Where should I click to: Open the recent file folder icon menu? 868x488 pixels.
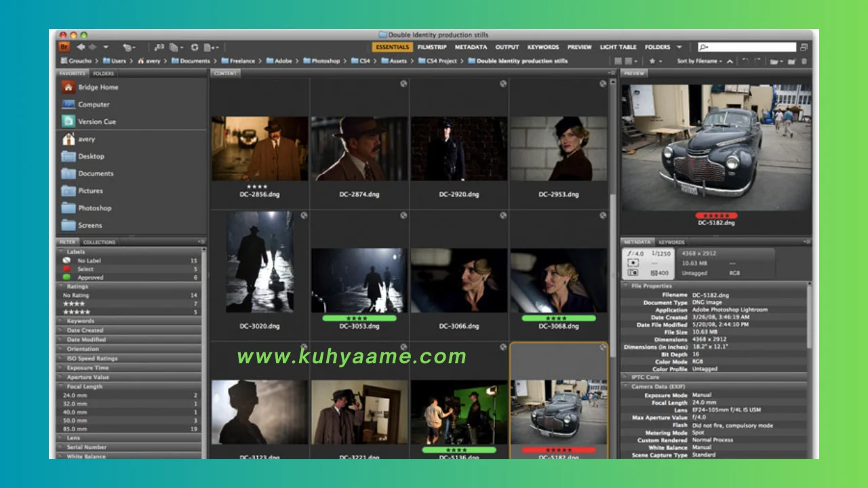tap(776, 62)
